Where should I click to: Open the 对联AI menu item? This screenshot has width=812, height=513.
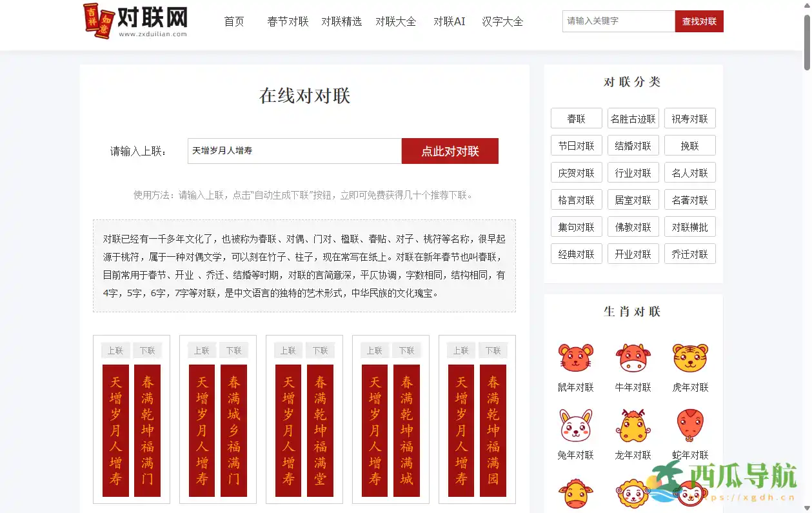pos(449,21)
